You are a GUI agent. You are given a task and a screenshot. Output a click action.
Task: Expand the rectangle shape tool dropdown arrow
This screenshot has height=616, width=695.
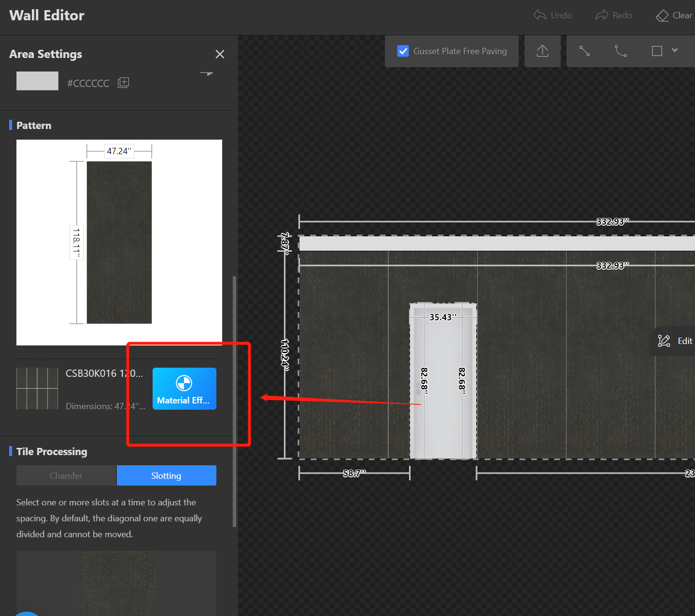pyautogui.click(x=675, y=50)
